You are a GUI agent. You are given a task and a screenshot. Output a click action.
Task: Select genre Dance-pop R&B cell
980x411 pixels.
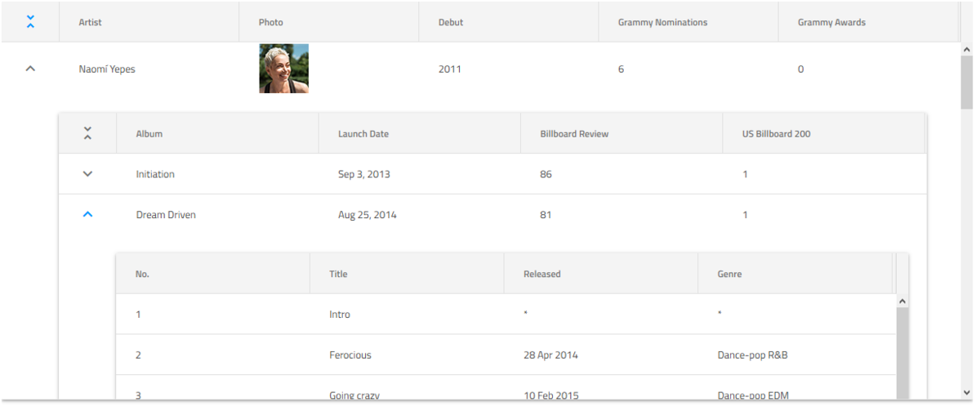click(x=752, y=355)
